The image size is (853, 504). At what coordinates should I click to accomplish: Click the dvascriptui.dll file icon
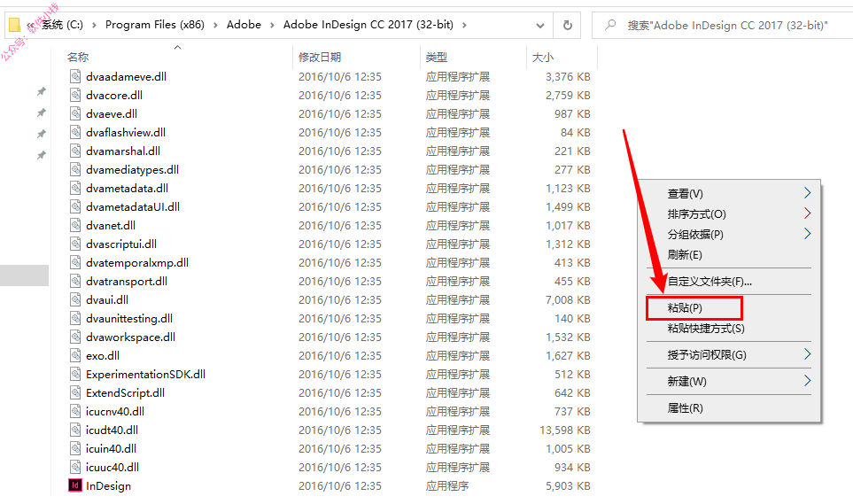(x=75, y=244)
